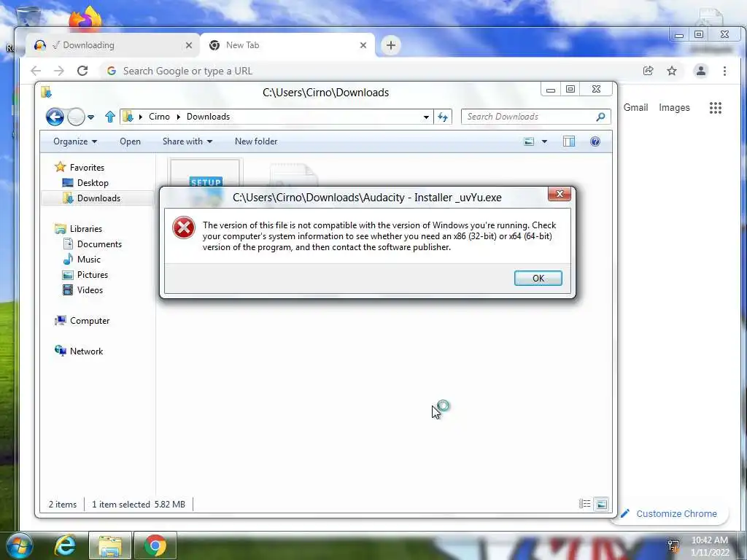Viewport: 747px width, 560px height.
Task: Close the Downloading tab
Action: (189, 45)
